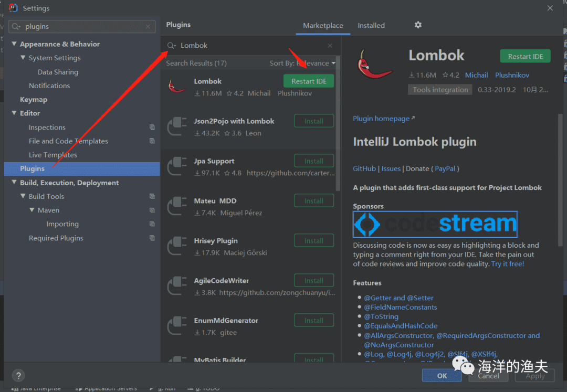Open Required Plugins settings
Image resolution: width=567 pixels, height=392 pixels.
pyautogui.click(x=56, y=238)
